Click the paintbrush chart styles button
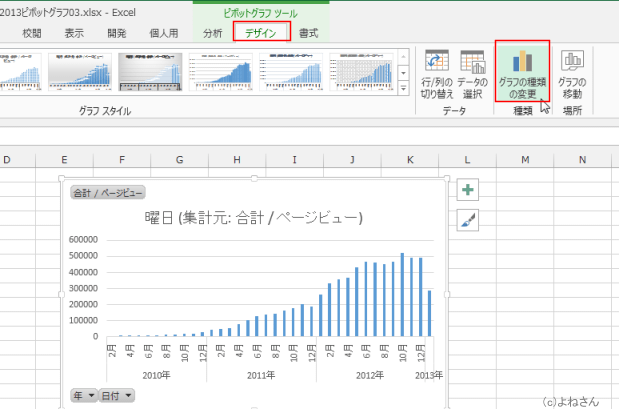619x409 pixels. [x=468, y=220]
